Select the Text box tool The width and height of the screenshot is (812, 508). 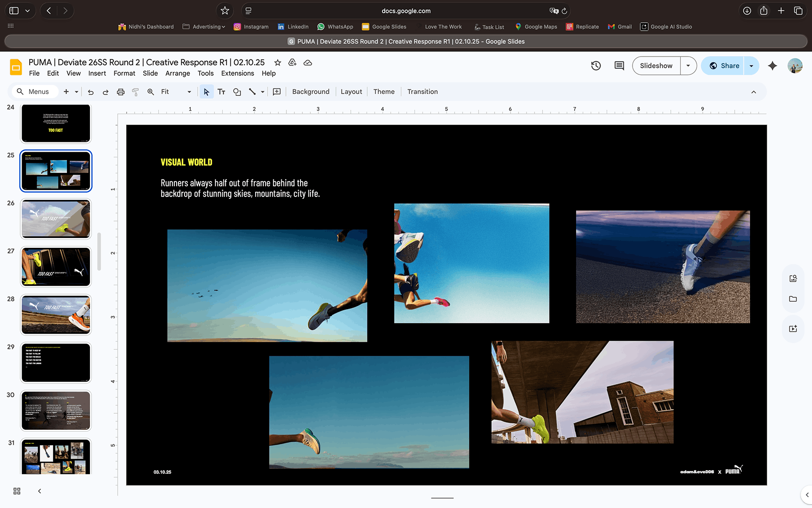(221, 92)
